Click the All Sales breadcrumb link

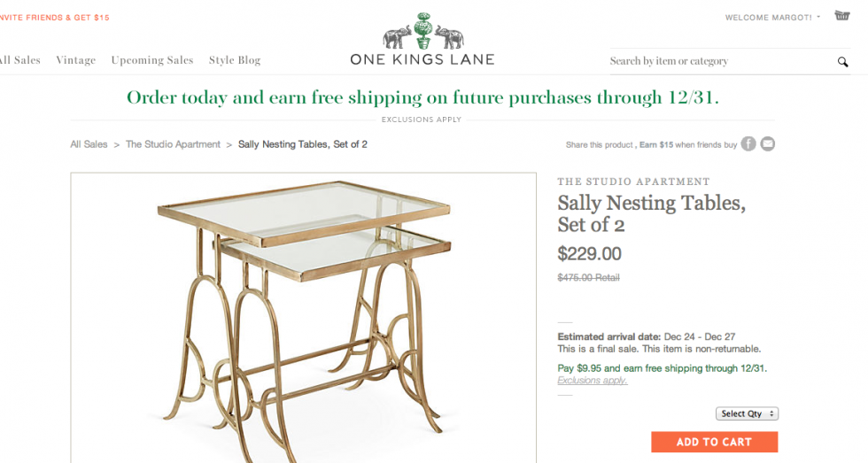[x=89, y=144]
